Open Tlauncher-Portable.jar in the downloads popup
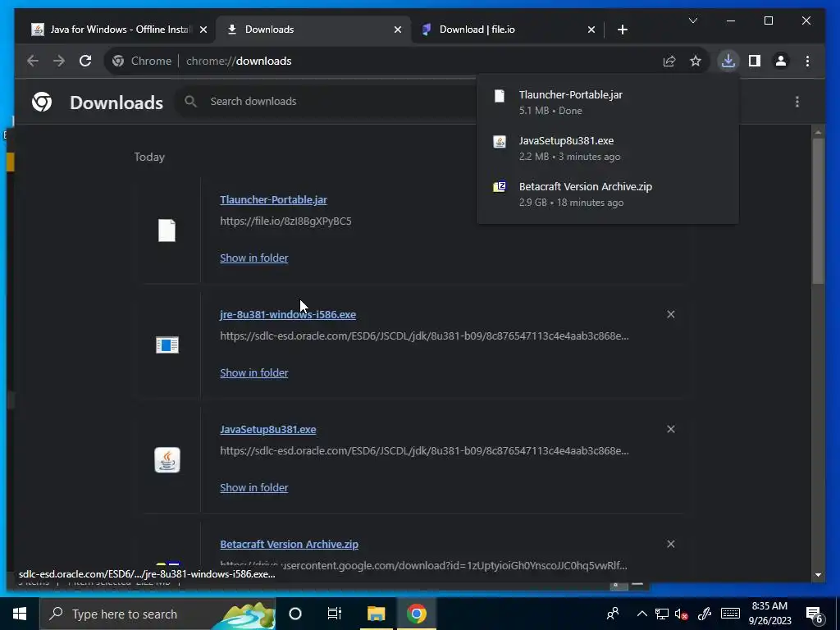The width and height of the screenshot is (840, 630). coord(608,103)
